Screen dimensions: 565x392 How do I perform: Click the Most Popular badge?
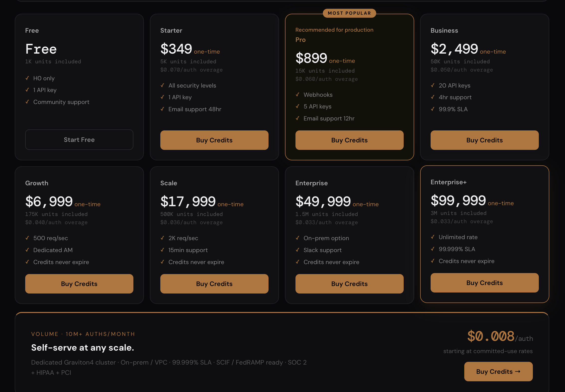tap(349, 13)
